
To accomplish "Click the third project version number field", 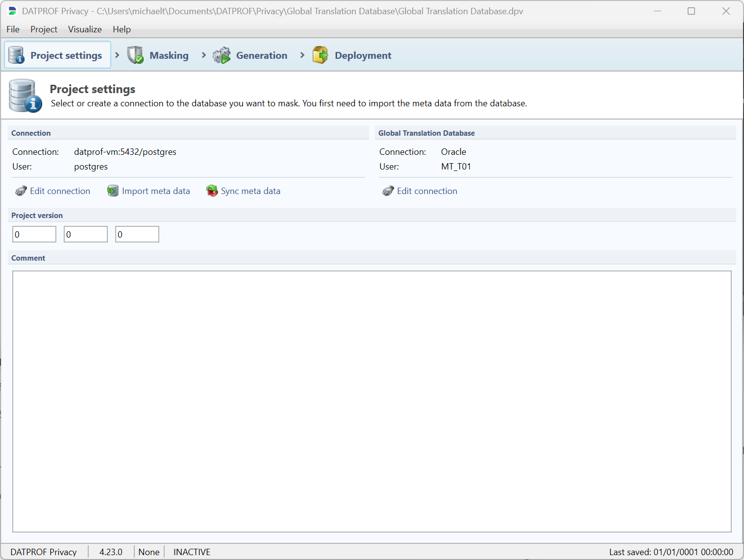I will click(x=137, y=234).
